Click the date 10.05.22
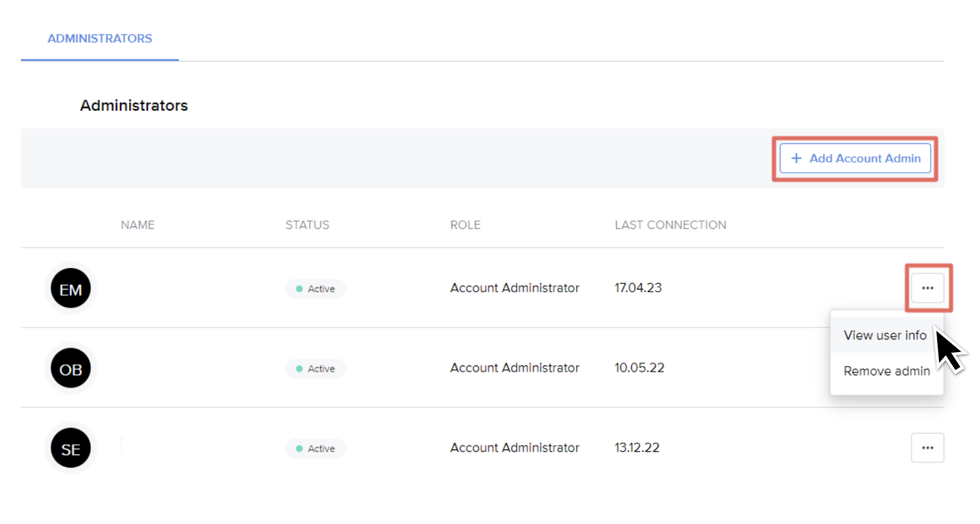This screenshot has width=980, height=524. pos(639,368)
